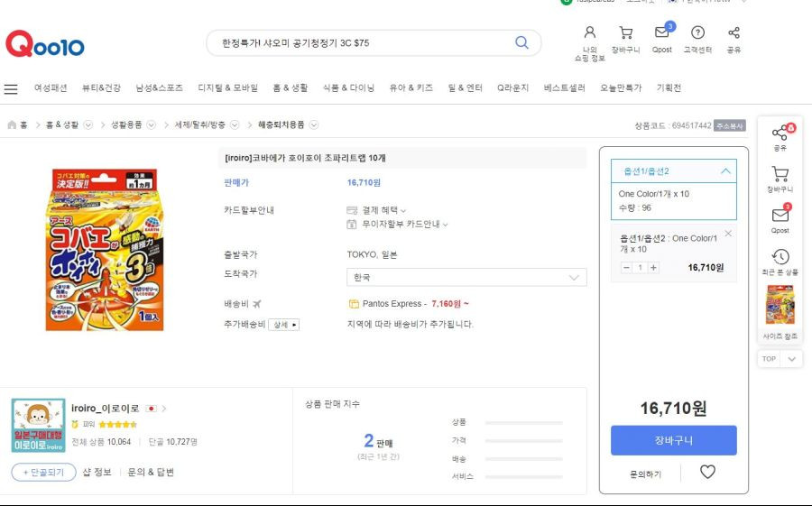Screen dimensions: 812x506
Task: Open Qpost mail icon in header
Action: coord(662,32)
